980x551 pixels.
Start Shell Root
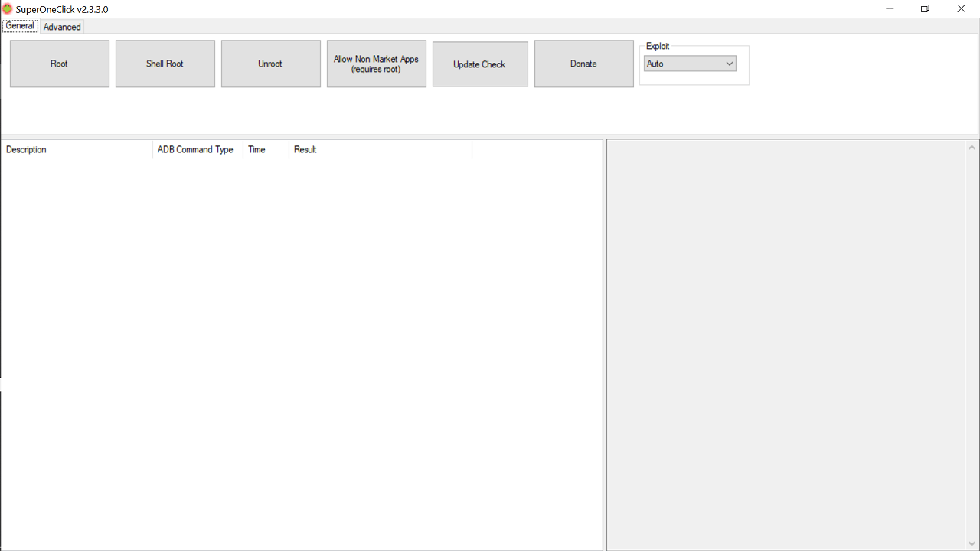165,64
